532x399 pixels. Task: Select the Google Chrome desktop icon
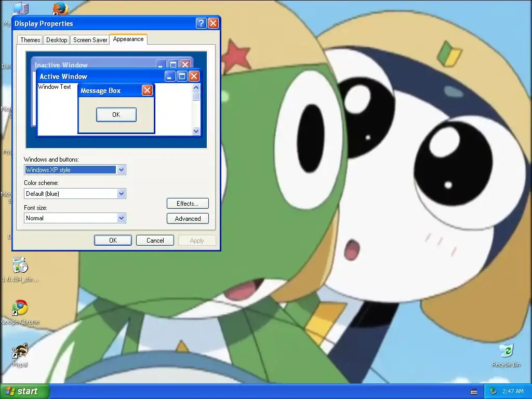pos(20,312)
